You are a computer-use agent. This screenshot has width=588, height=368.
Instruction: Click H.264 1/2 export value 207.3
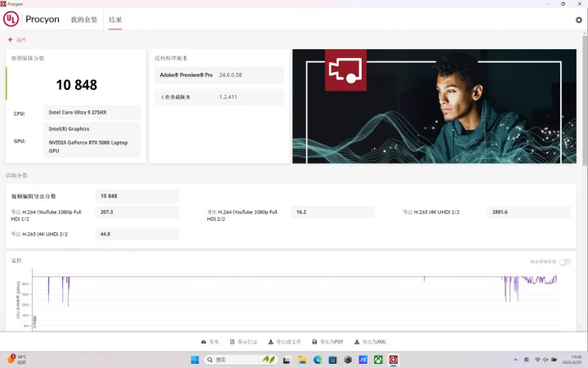pos(137,212)
